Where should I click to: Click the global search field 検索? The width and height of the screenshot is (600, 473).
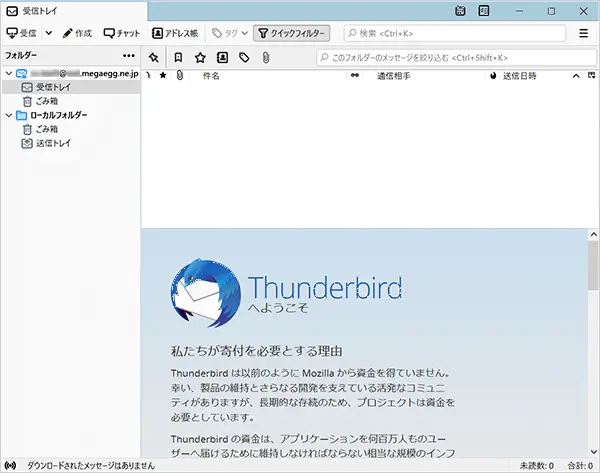pos(455,33)
